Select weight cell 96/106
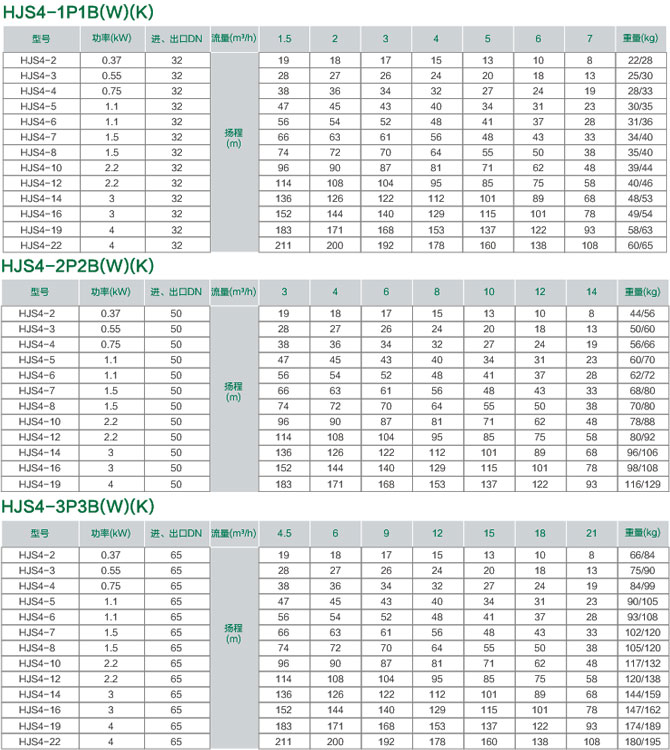670x750 pixels. pyautogui.click(x=642, y=452)
